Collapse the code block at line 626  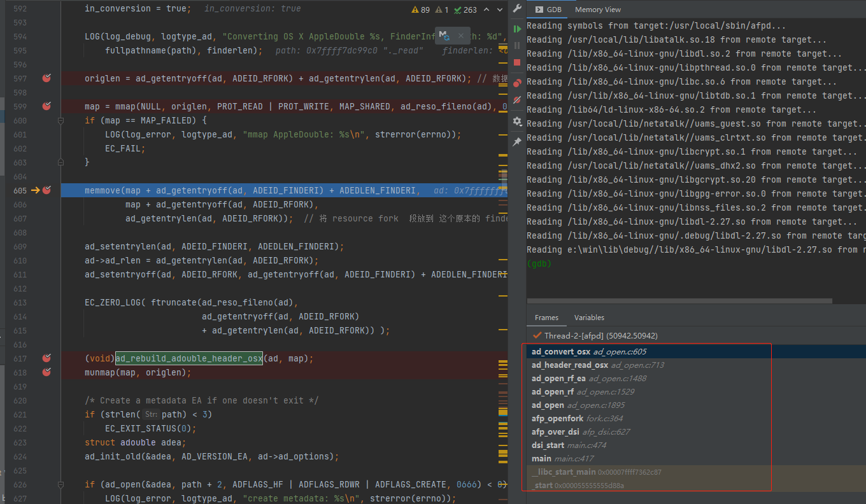(x=61, y=484)
